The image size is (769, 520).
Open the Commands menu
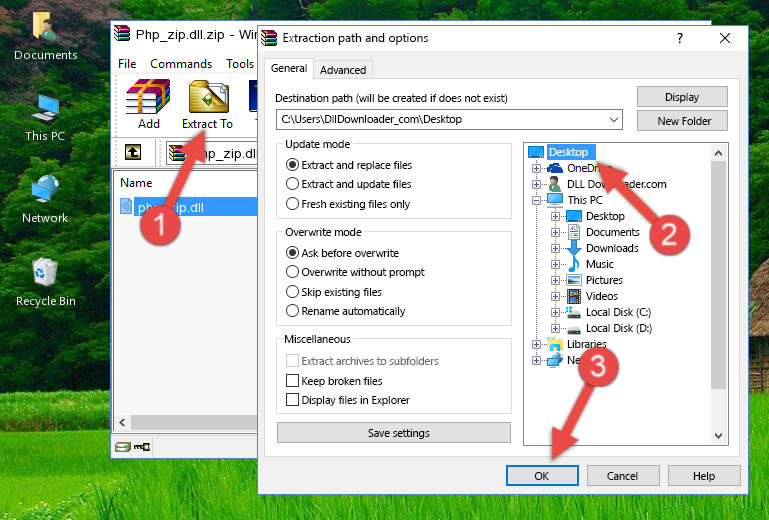[181, 64]
